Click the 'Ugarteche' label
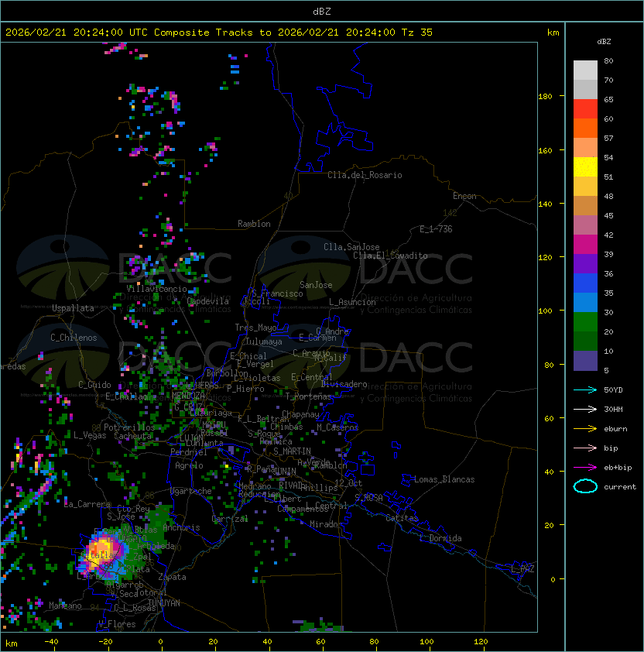This screenshot has width=644, height=652. click(191, 491)
